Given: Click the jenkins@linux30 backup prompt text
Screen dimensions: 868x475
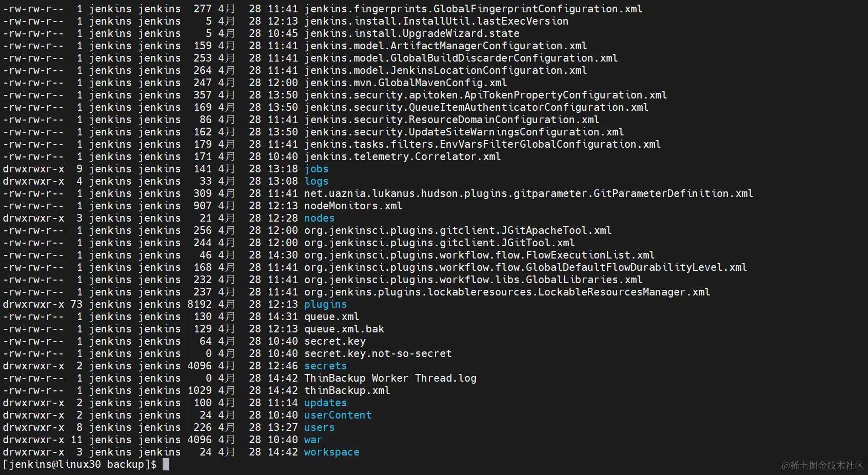Looking at the screenshot, I should click(x=80, y=464).
